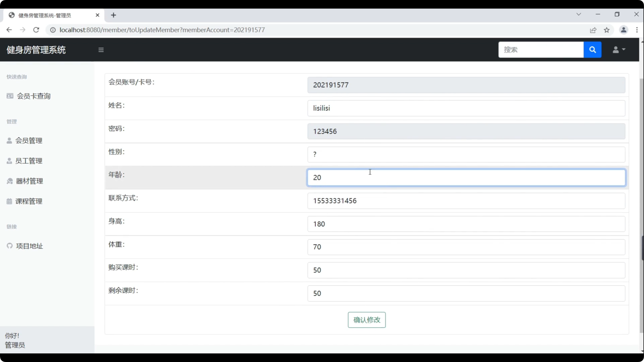Open Chrome tab search chevron
644x362 pixels.
pyautogui.click(x=579, y=14)
